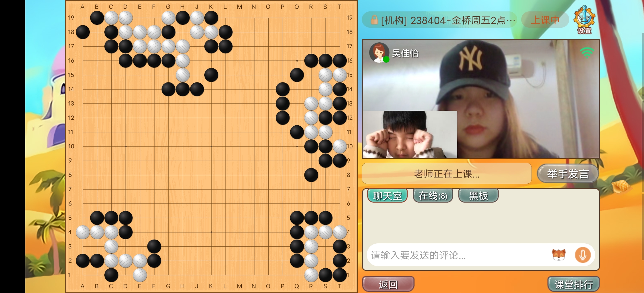This screenshot has width=644, height=293.
Task: Tap the orange microphone voice input icon
Action: (x=583, y=255)
